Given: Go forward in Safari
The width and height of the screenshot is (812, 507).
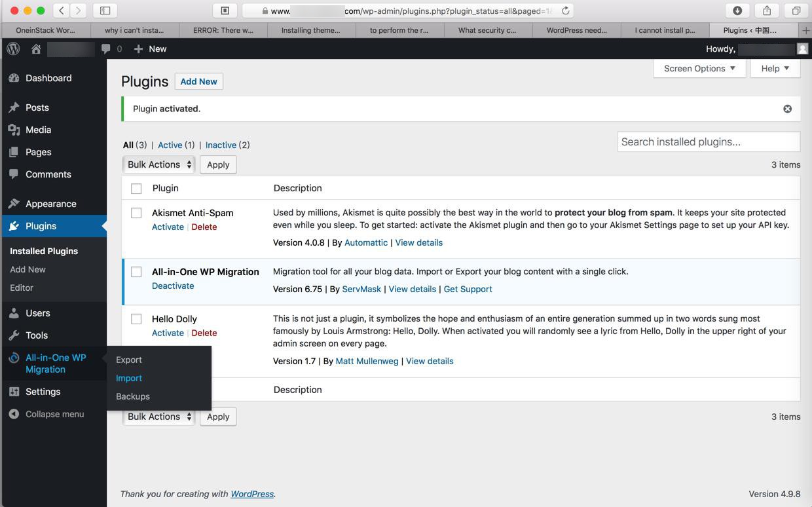Looking at the screenshot, I should 79,10.
